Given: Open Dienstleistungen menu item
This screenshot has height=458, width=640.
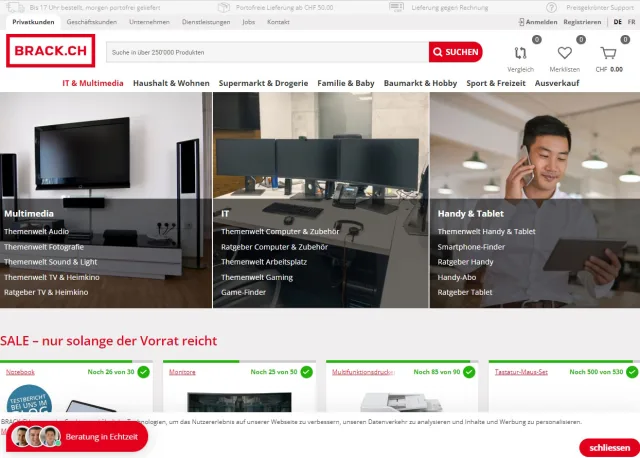Looking at the screenshot, I should point(206,22).
